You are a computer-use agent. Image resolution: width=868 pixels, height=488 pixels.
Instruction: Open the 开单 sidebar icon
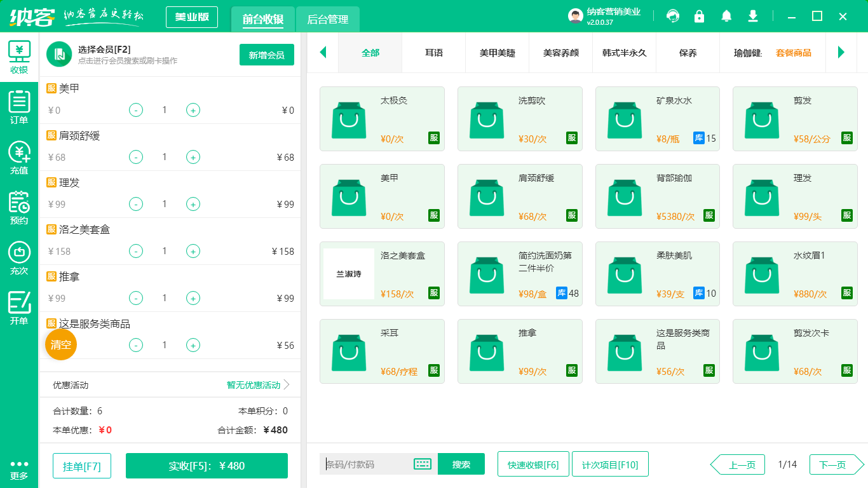pyautogui.click(x=19, y=308)
